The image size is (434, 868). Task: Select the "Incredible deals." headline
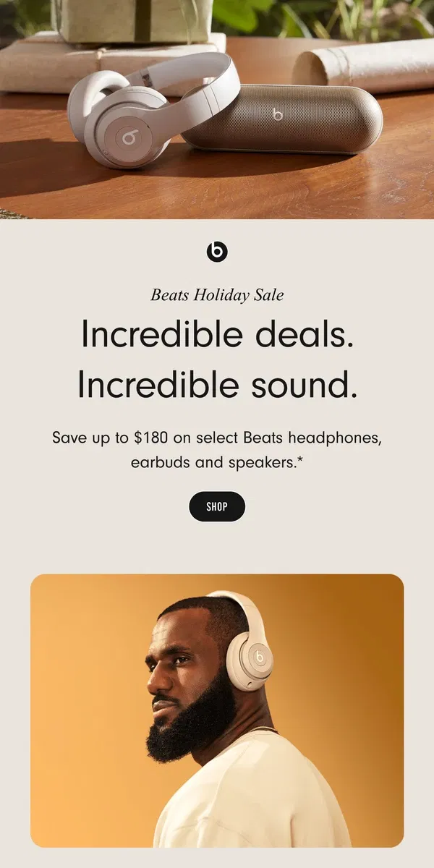[217, 334]
